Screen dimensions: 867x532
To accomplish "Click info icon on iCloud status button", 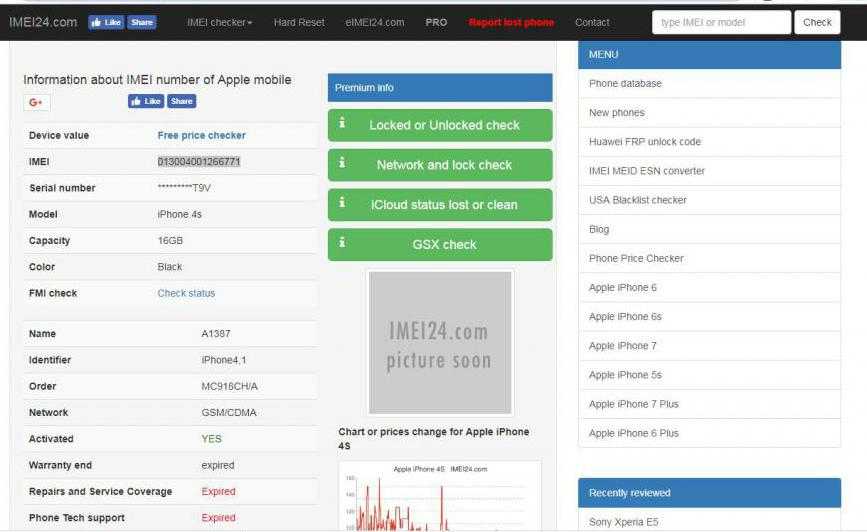I will coord(342,203).
